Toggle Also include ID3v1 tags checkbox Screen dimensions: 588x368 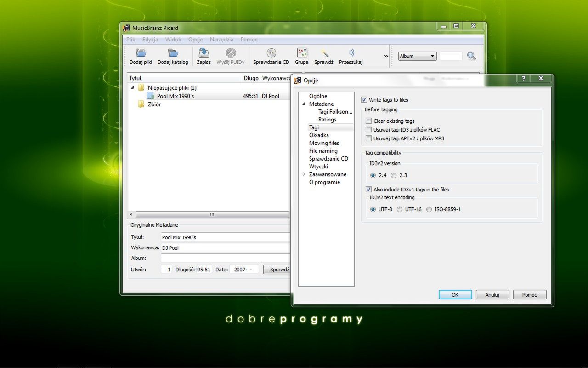click(x=368, y=189)
